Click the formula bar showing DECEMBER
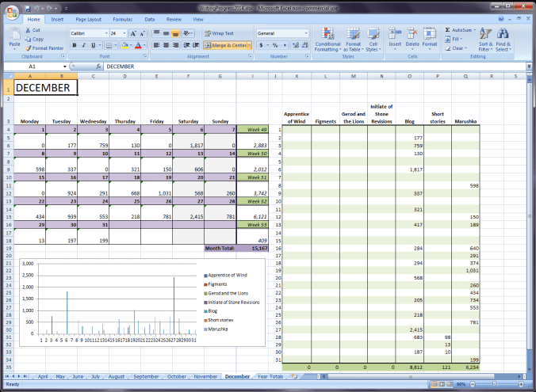This screenshot has height=392, width=536. pyautogui.click(x=315, y=67)
